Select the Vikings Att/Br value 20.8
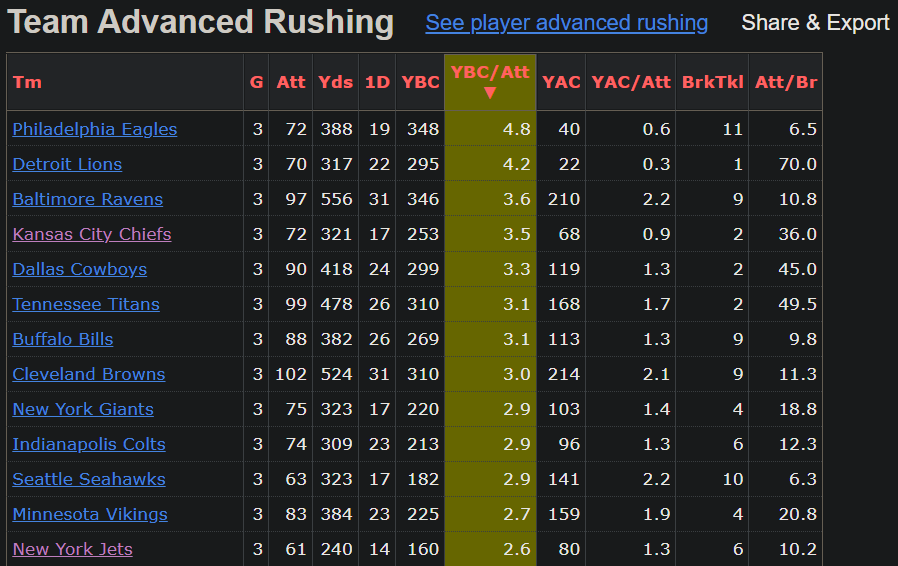 click(798, 514)
